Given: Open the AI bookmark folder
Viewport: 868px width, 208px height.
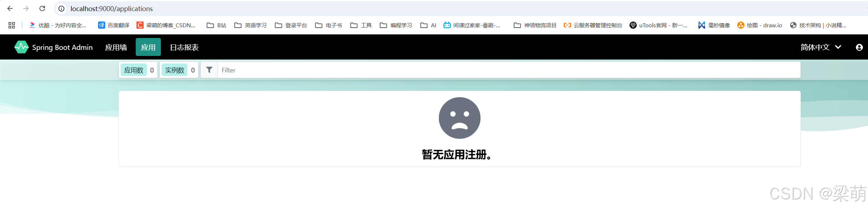Looking at the screenshot, I should 428,25.
